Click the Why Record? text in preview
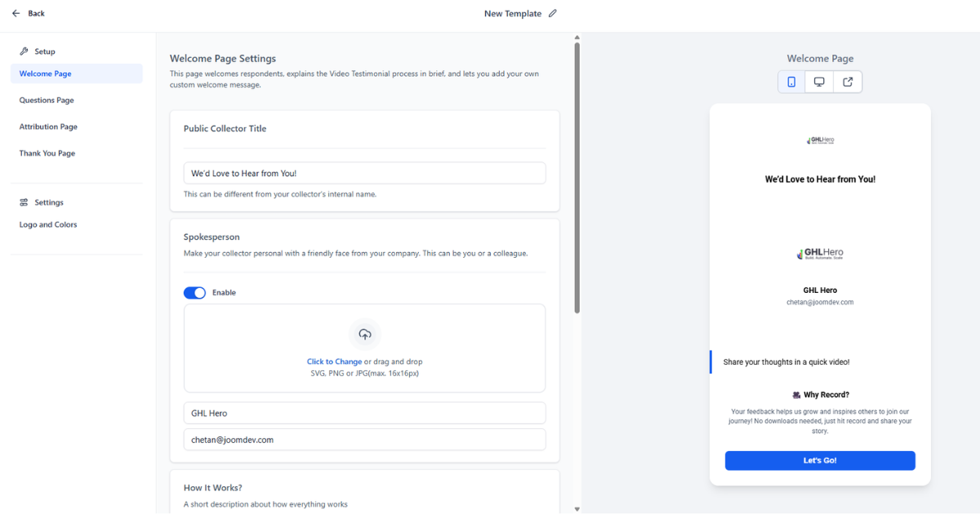Screen dimensions: 980x514 tap(826, 395)
